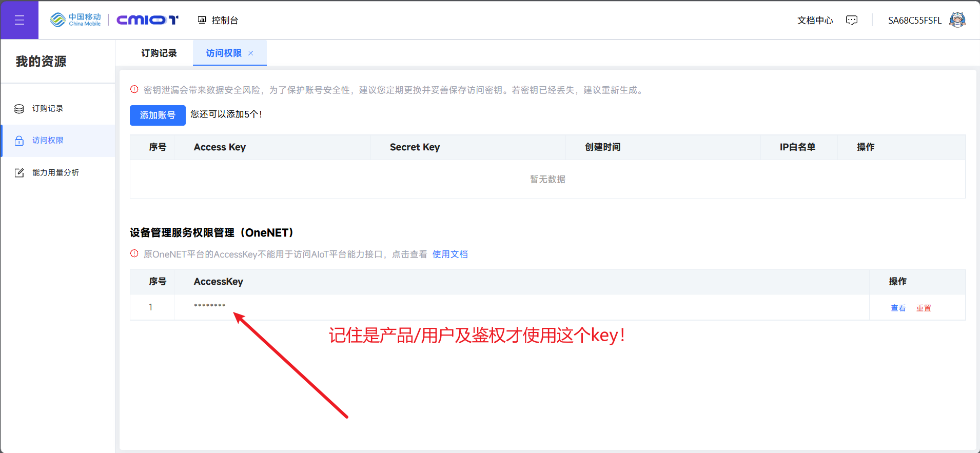Click the SA68C55FSFL username
This screenshot has height=453, width=980.
click(915, 20)
